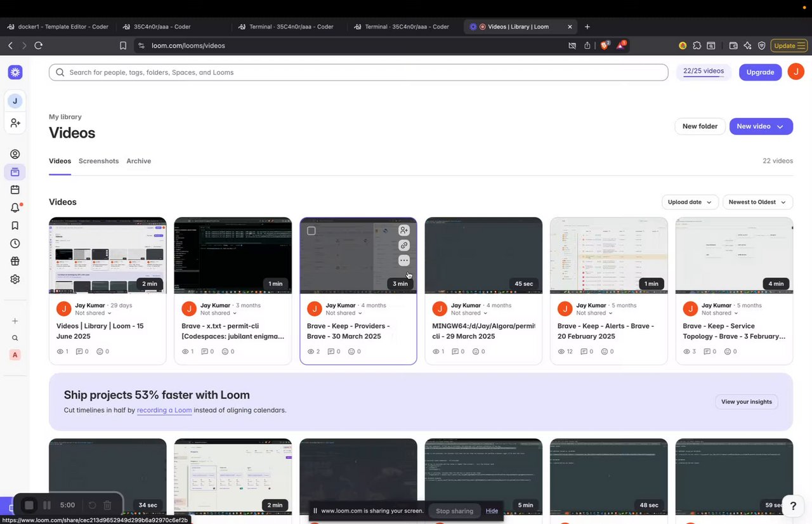The image size is (812, 524).
Task: Click the share icon in the address bar
Action: click(x=587, y=46)
